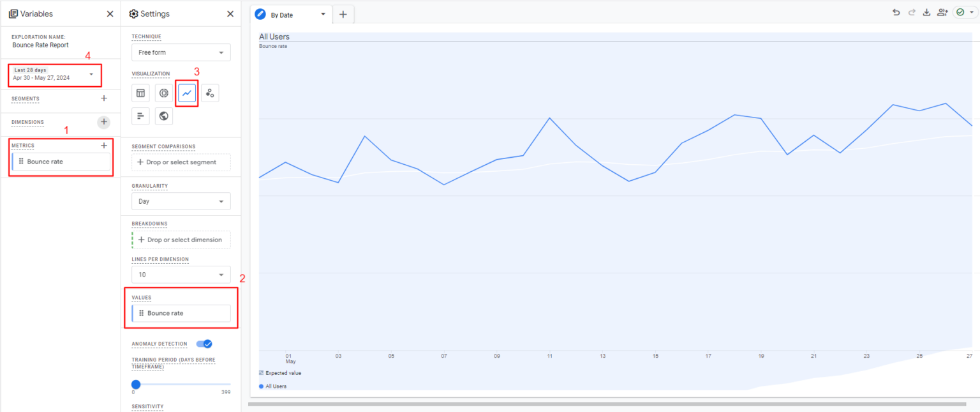
Task: Select the bar chart visualization
Action: [140, 116]
